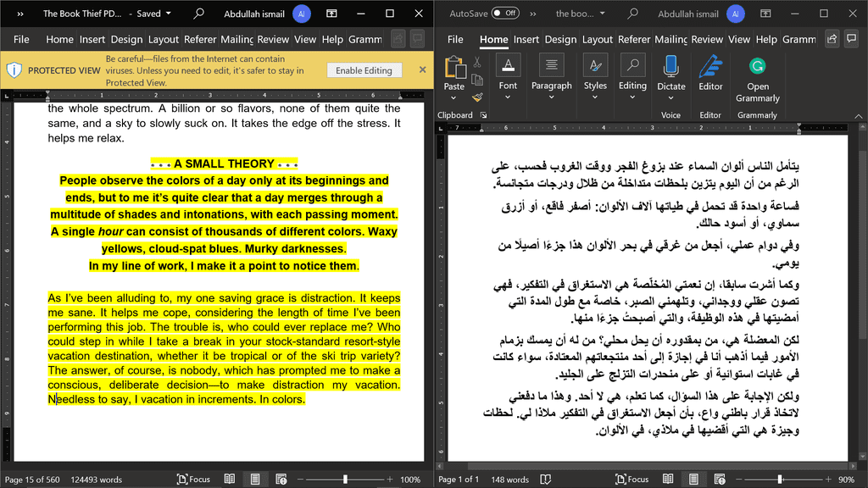
Task: Click the Cut scissors icon
Action: [477, 63]
